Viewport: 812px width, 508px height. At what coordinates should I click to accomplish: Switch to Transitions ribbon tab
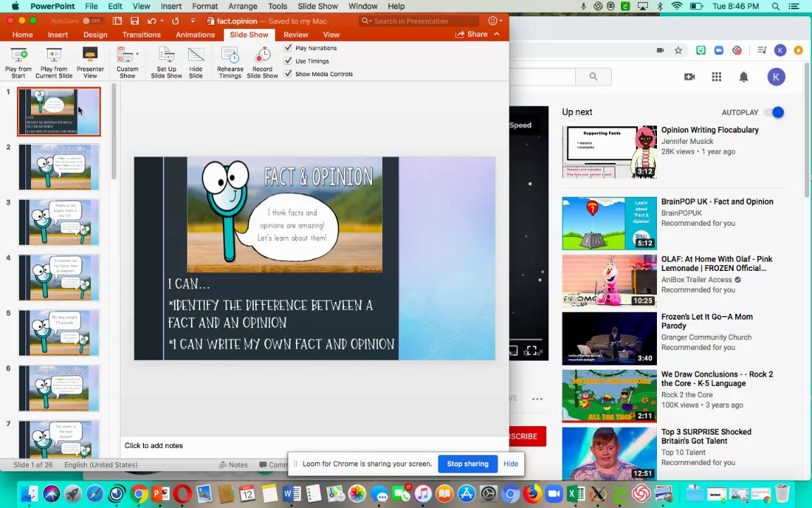point(142,34)
